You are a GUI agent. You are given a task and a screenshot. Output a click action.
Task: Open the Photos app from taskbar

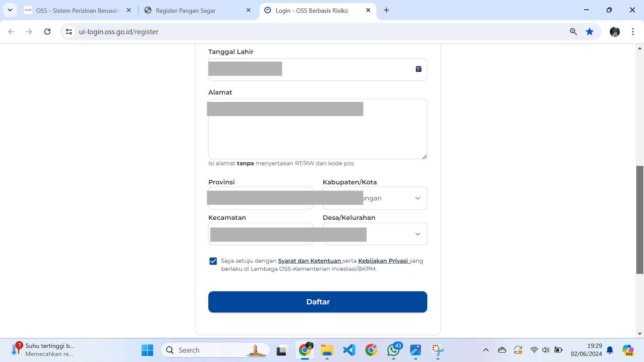point(416,350)
